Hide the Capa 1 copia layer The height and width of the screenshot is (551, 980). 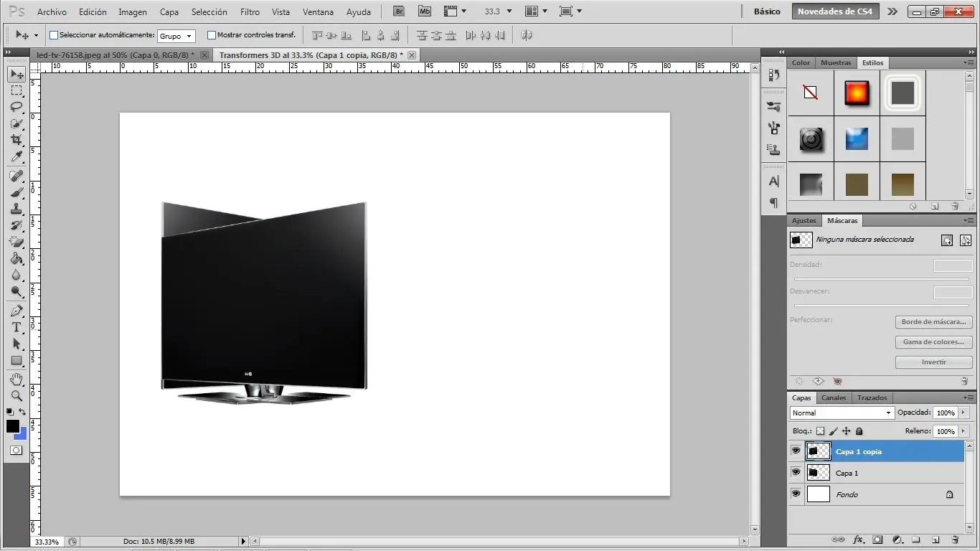click(x=796, y=451)
